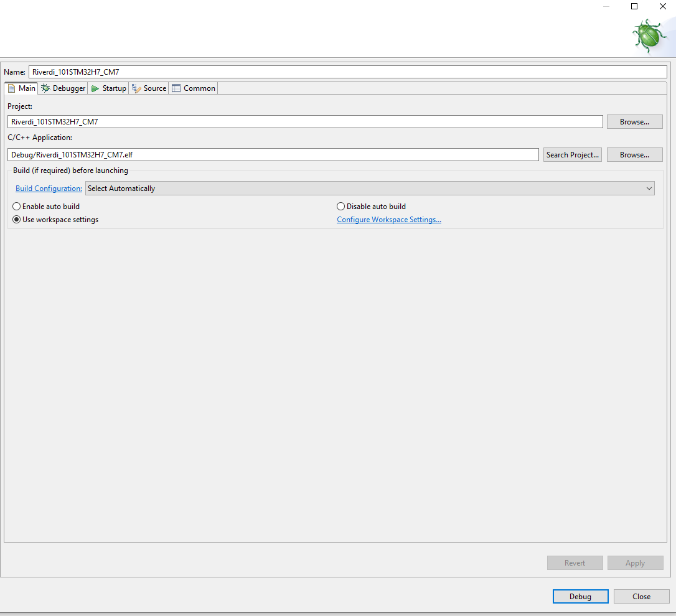Click the Debug button
Viewport: 676px width, 616px height.
click(580, 596)
